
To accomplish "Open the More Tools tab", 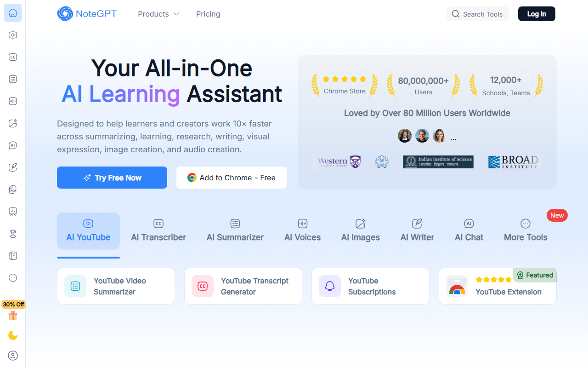I will pos(526,231).
